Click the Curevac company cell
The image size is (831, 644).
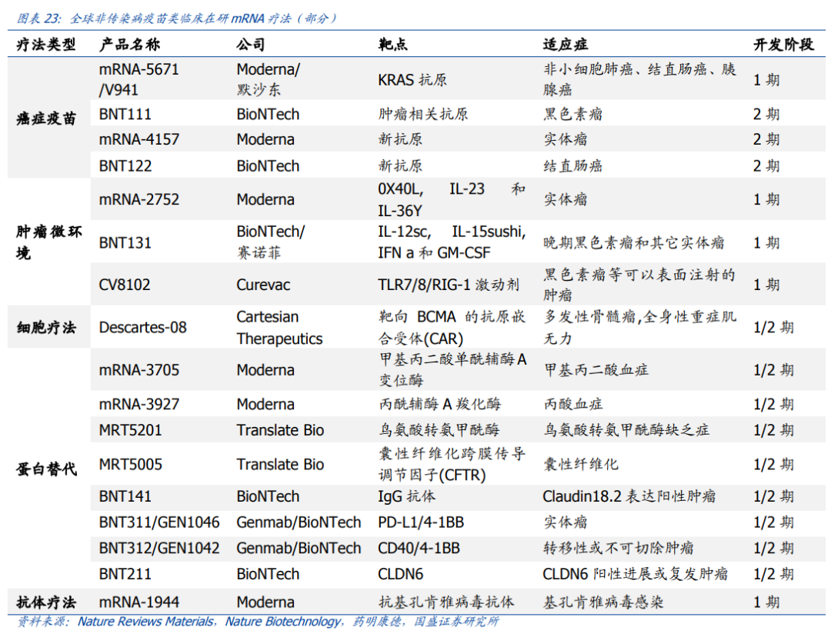[263, 285]
